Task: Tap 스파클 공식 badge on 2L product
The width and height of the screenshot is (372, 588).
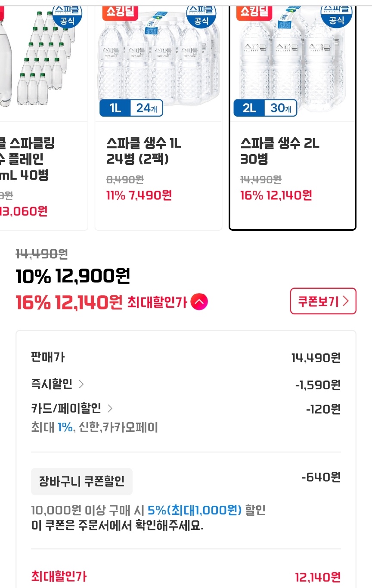Action: (x=336, y=14)
